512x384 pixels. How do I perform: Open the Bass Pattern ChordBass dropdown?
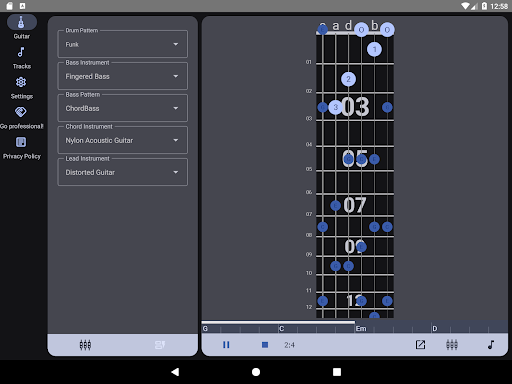pos(123,108)
